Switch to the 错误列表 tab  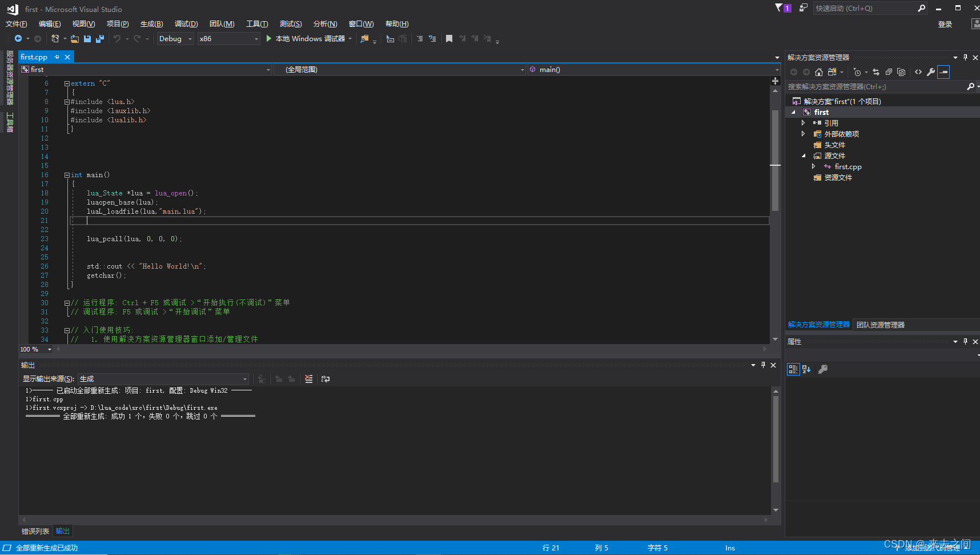35,532
